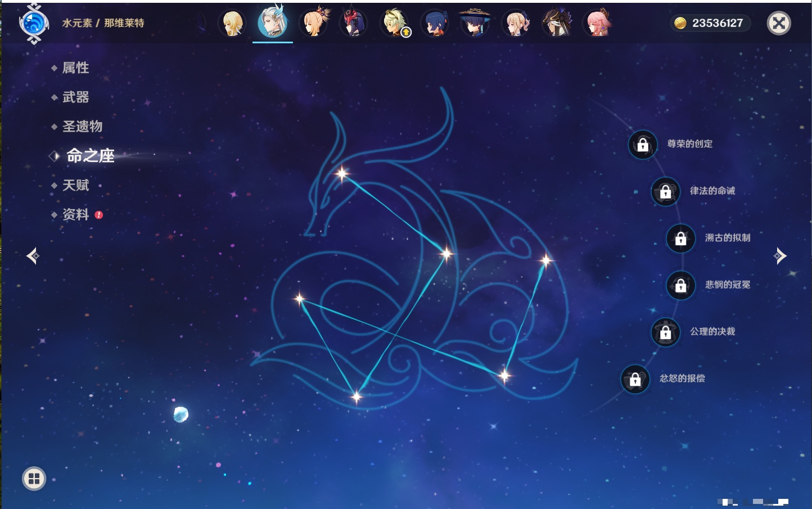The height and width of the screenshot is (509, 812).
Task: Click the lock icon beside 尊荣的创定
Action: (642, 145)
